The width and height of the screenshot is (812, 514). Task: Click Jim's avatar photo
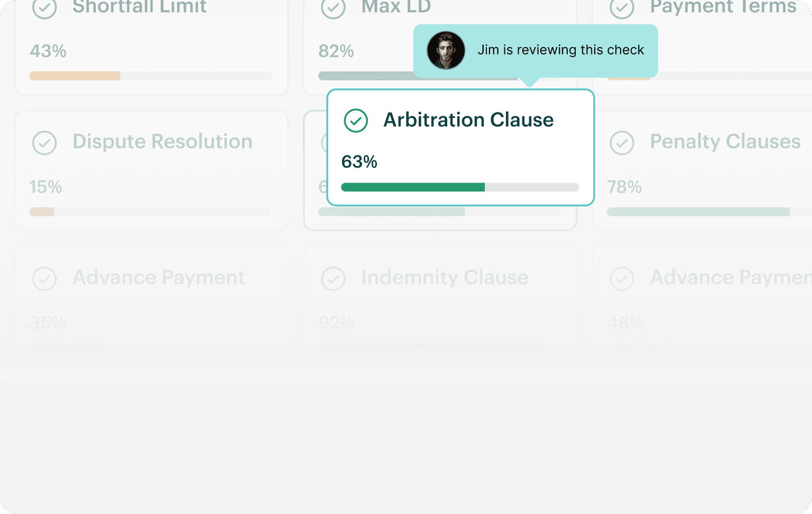point(446,50)
